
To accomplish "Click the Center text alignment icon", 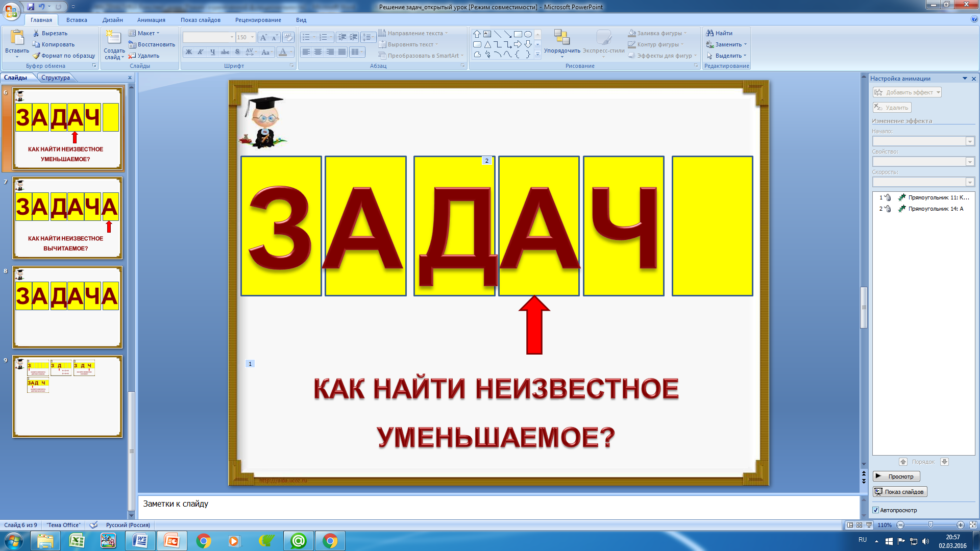I will click(x=318, y=52).
